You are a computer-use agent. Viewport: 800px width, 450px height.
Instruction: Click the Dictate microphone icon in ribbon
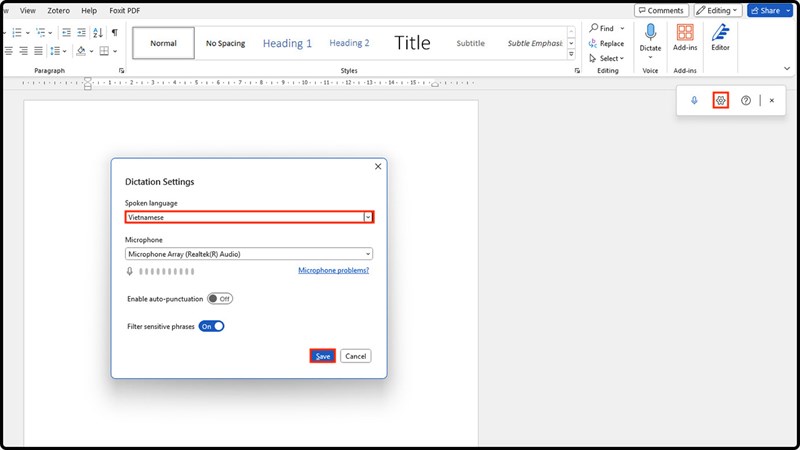650,33
